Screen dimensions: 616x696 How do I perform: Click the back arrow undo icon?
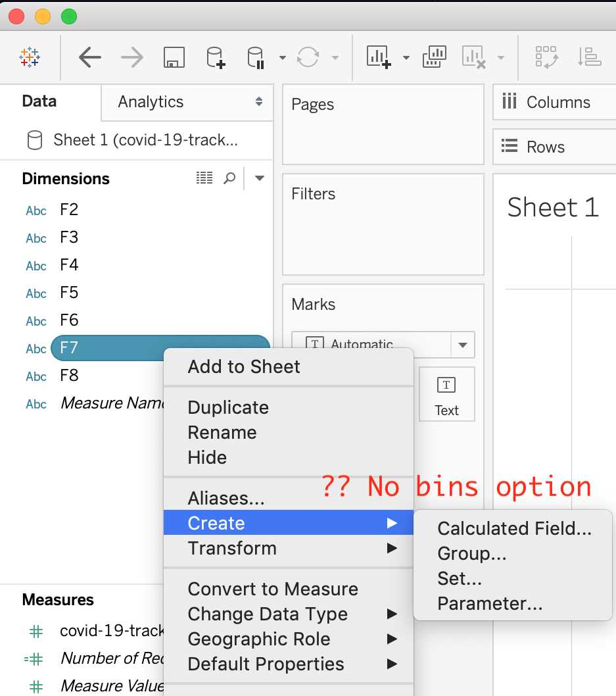point(89,57)
